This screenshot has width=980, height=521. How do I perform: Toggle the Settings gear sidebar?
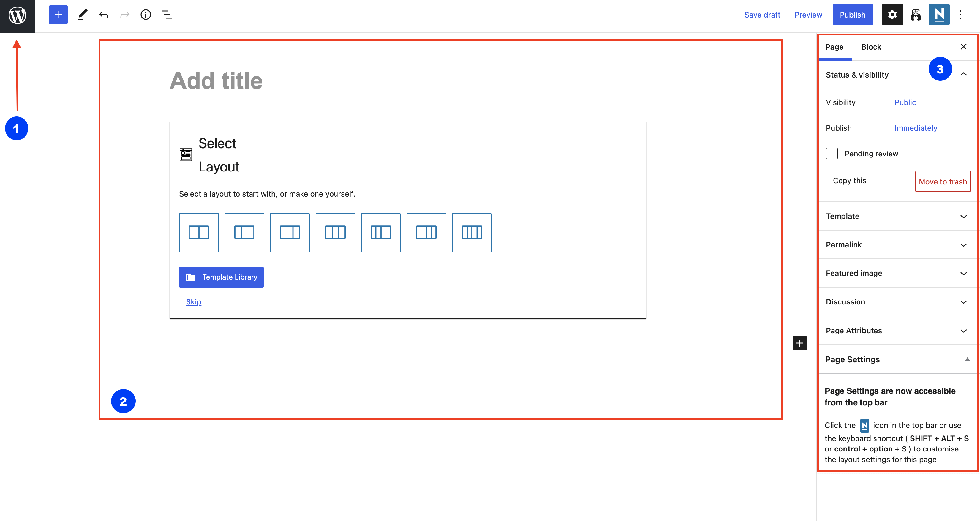click(892, 15)
